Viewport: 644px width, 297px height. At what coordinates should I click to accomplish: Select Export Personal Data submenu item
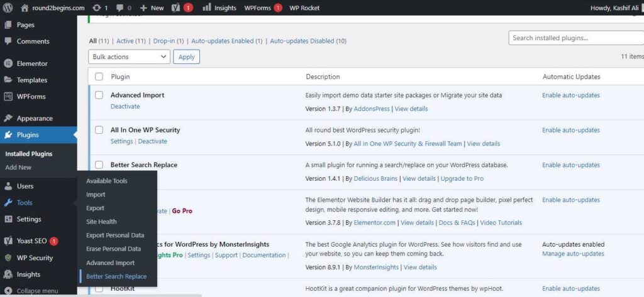pos(115,235)
